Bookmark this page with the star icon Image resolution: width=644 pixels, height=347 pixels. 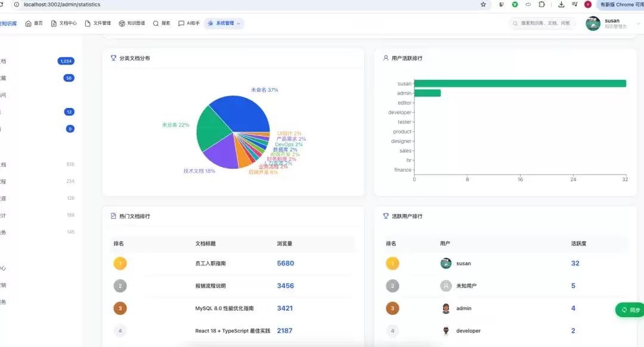[483, 5]
